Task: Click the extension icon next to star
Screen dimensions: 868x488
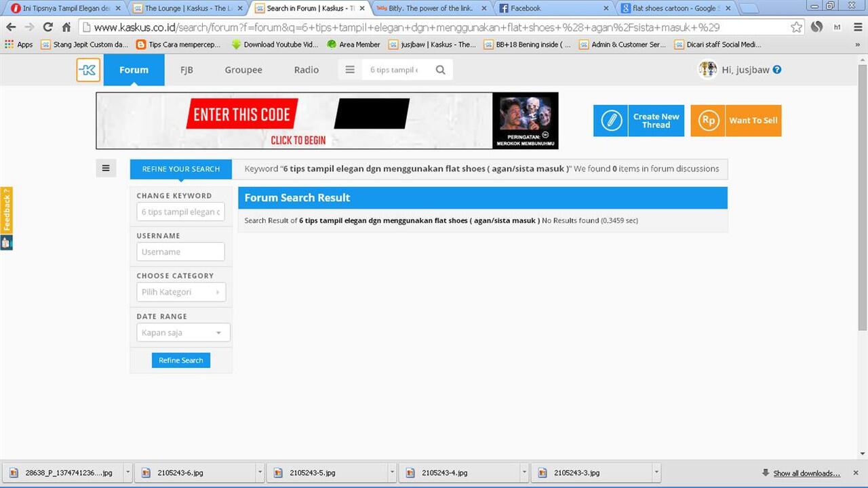Action: point(817,27)
